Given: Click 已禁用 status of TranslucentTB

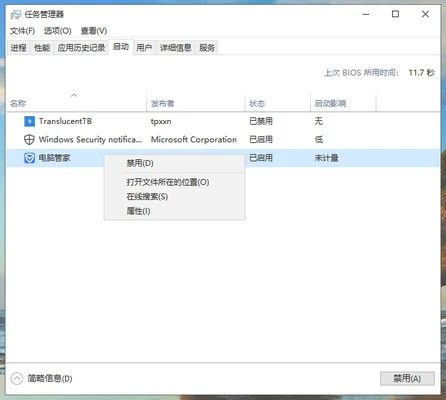Looking at the screenshot, I should (261, 121).
